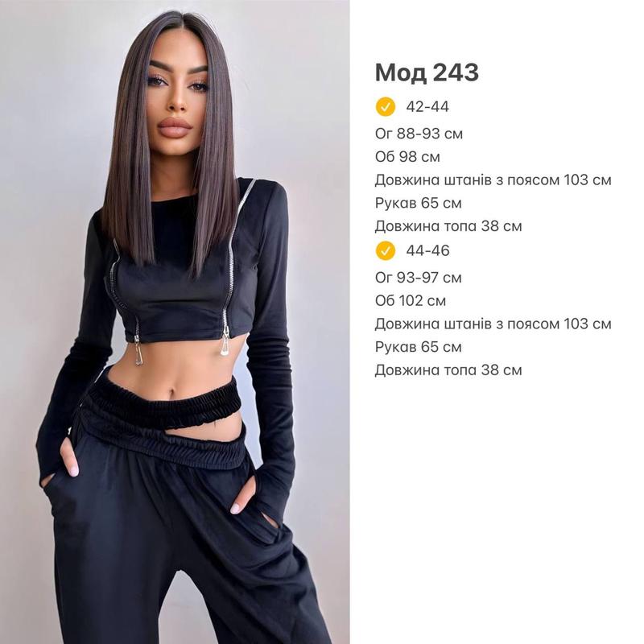
Task: Click the Ог 93-97 см line
Action: coord(418,278)
